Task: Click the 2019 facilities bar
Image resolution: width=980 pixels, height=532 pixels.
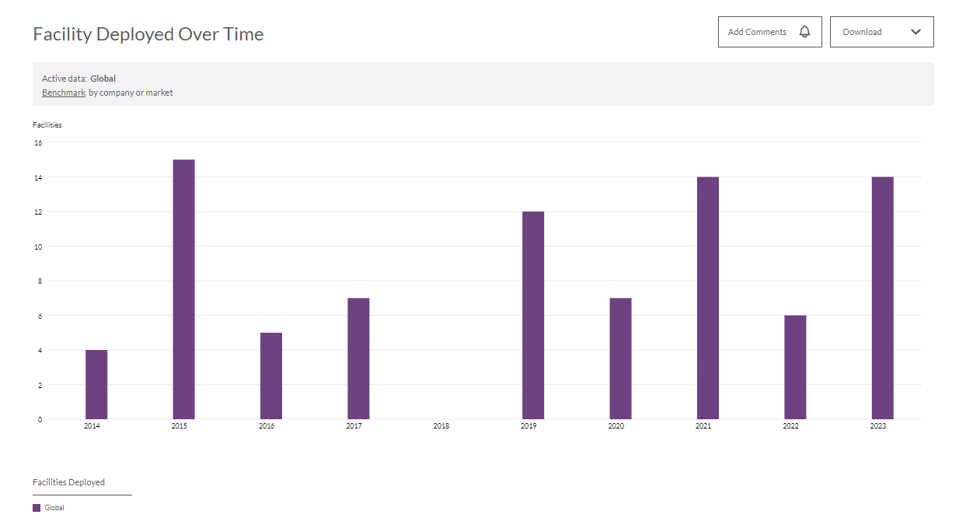Action: click(533, 315)
